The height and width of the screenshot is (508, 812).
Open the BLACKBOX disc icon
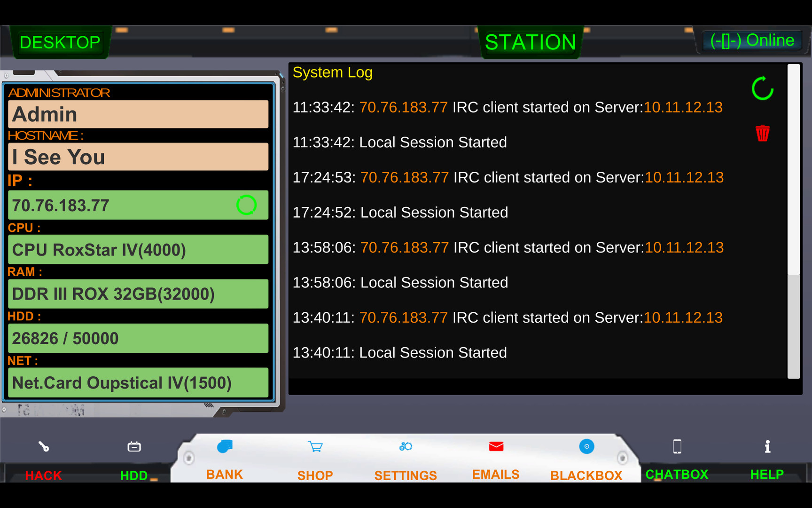[x=586, y=446]
